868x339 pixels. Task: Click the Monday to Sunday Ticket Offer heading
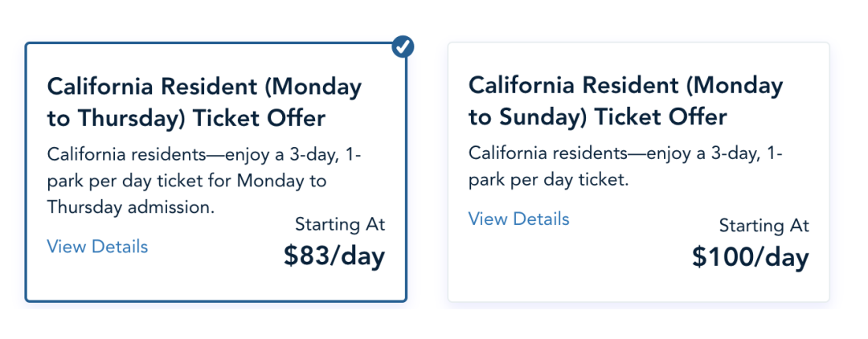click(625, 102)
